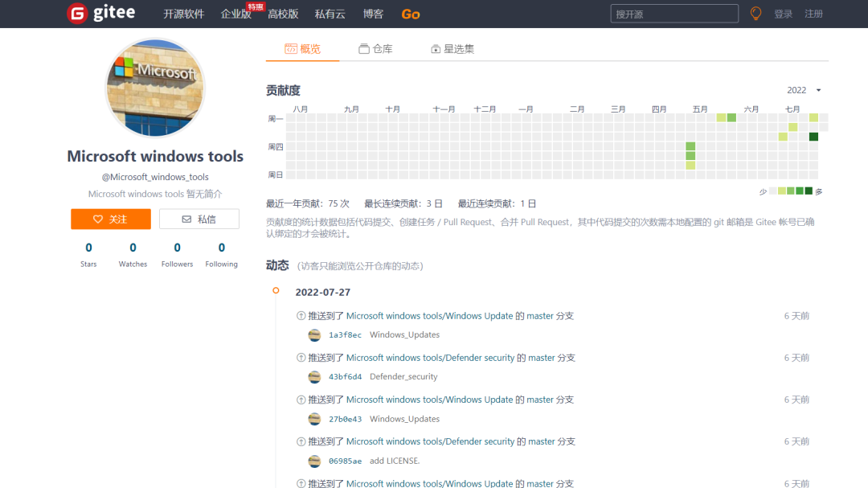This screenshot has height=488, width=868.
Task: Click the Go icon in the navigation bar
Action: (x=410, y=14)
